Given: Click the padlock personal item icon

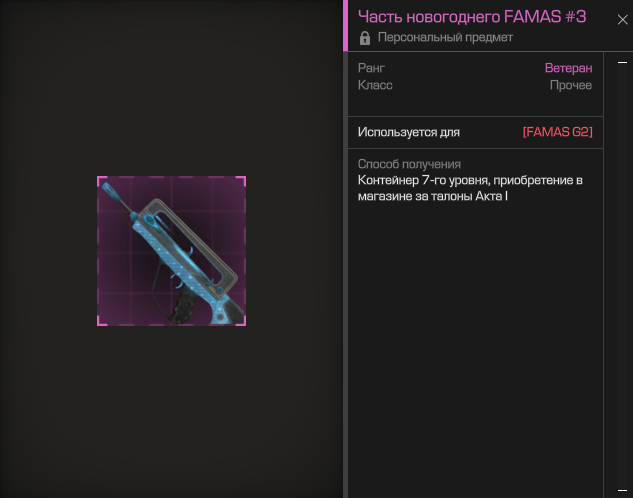Looking at the screenshot, I should [365, 38].
